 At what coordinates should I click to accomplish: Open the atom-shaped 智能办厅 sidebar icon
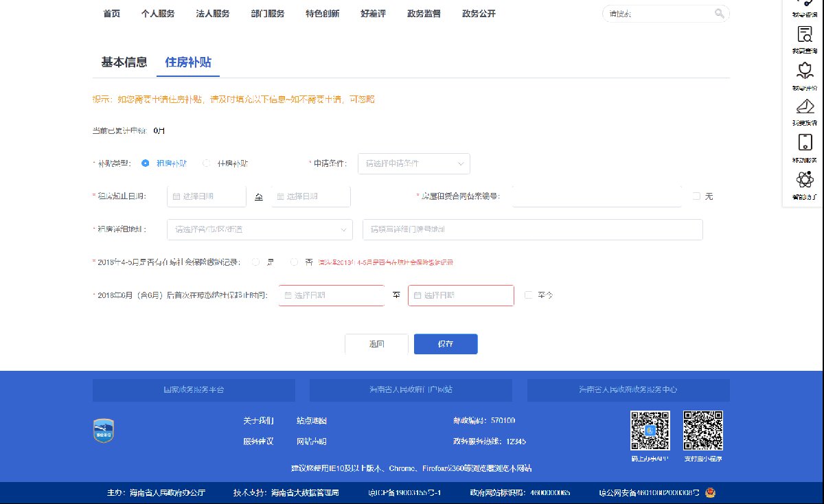[x=805, y=180]
